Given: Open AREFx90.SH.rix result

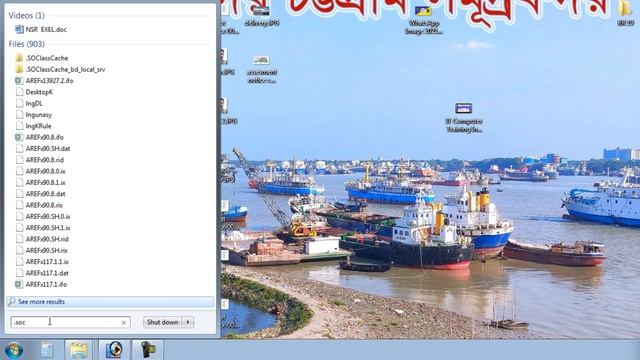Looking at the screenshot, I should tap(47, 250).
